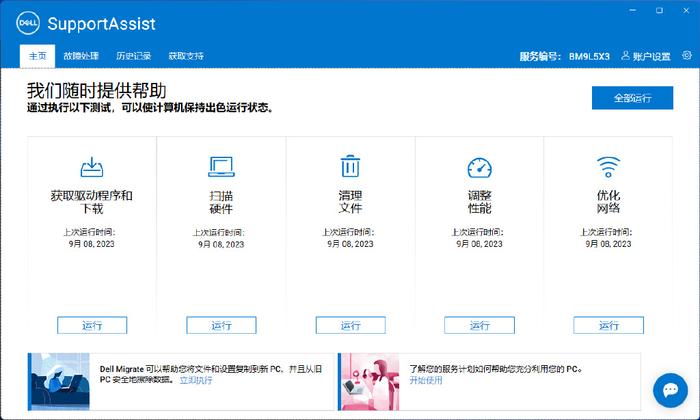Viewport: 700px width, 420px height.
Task: Close the SupportAssist window
Action: point(686,10)
